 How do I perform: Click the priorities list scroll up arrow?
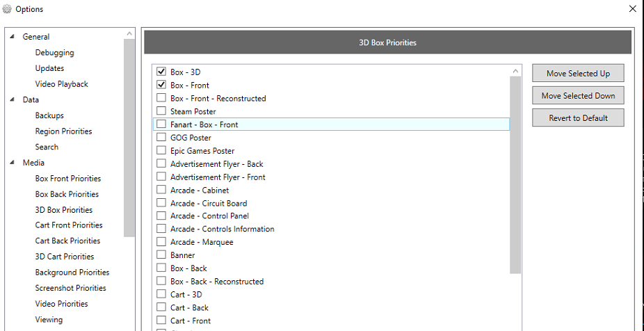(x=515, y=71)
